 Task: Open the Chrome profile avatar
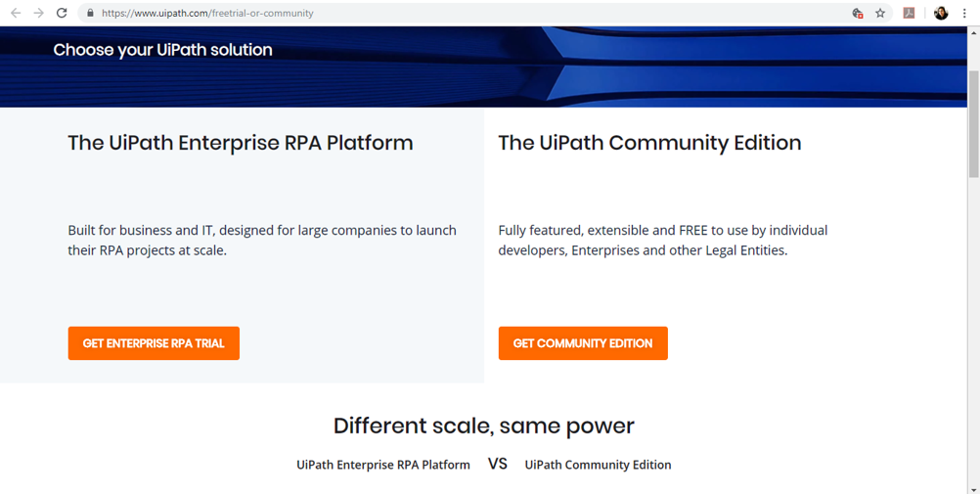(941, 13)
